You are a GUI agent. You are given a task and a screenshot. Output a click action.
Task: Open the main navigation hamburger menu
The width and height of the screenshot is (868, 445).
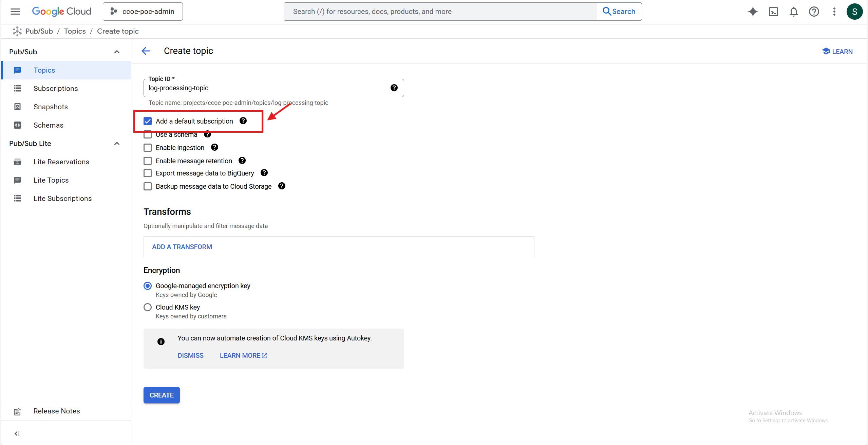point(15,12)
